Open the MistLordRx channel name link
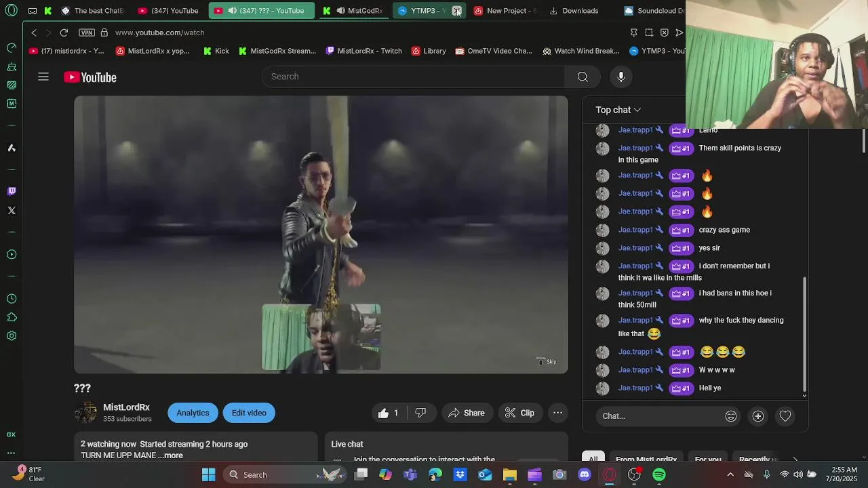This screenshot has height=488, width=868. point(126,407)
